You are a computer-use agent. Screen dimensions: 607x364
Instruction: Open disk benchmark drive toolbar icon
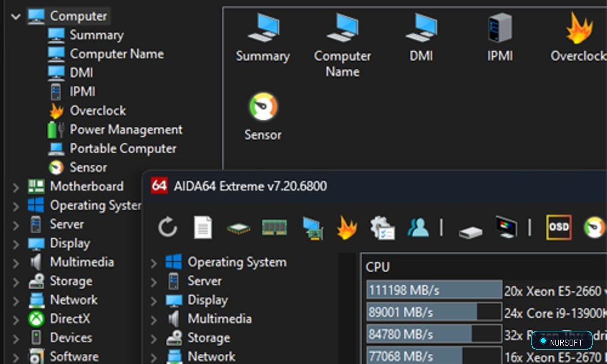tap(470, 232)
